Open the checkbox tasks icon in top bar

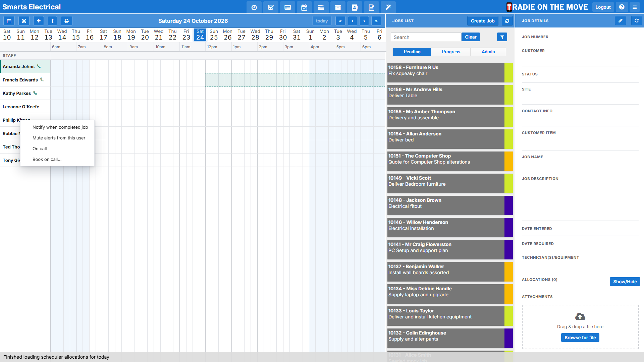[271, 7]
